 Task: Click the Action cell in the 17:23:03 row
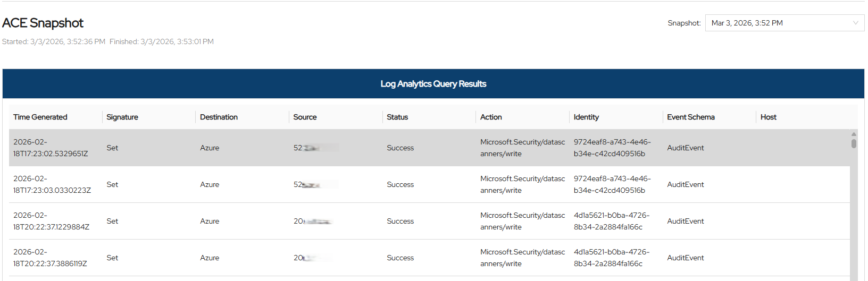click(x=522, y=184)
